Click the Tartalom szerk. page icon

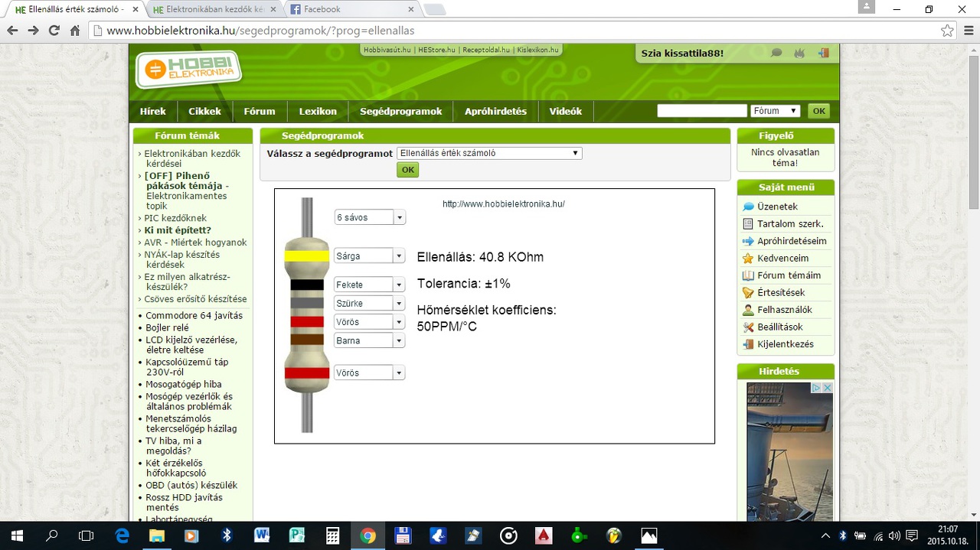tap(748, 224)
